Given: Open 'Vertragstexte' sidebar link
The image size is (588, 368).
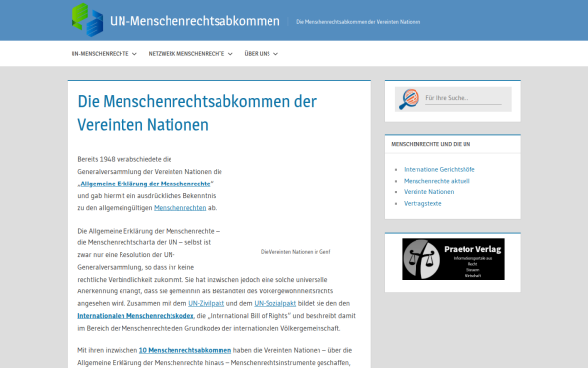Looking at the screenshot, I should pyautogui.click(x=422, y=203).
